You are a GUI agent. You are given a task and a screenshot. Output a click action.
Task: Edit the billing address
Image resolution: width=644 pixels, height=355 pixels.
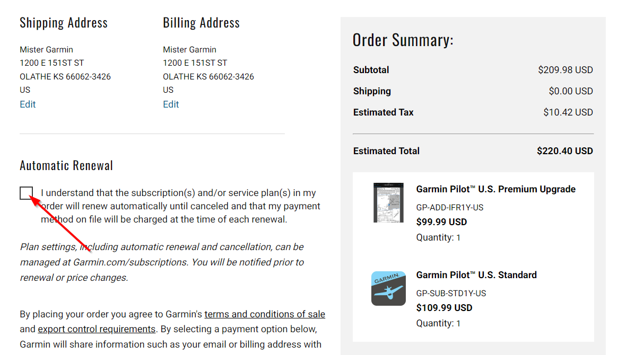(171, 104)
